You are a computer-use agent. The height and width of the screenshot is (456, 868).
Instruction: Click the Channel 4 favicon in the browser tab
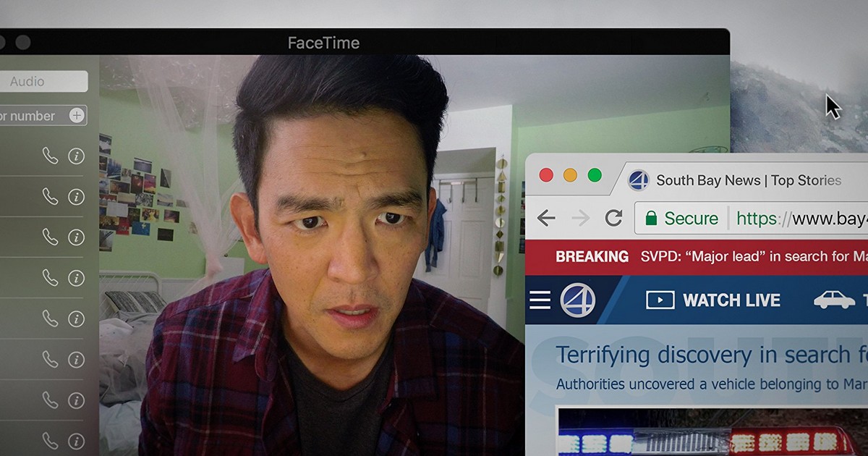pyautogui.click(x=638, y=180)
